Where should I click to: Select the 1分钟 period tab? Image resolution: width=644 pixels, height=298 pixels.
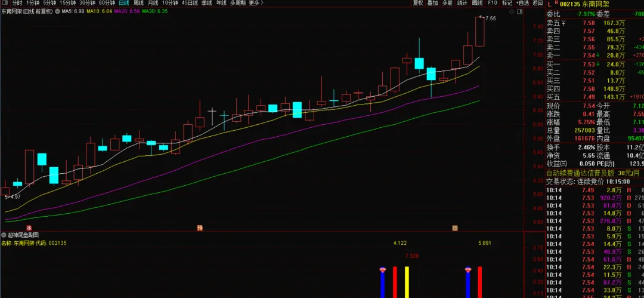click(33, 3)
